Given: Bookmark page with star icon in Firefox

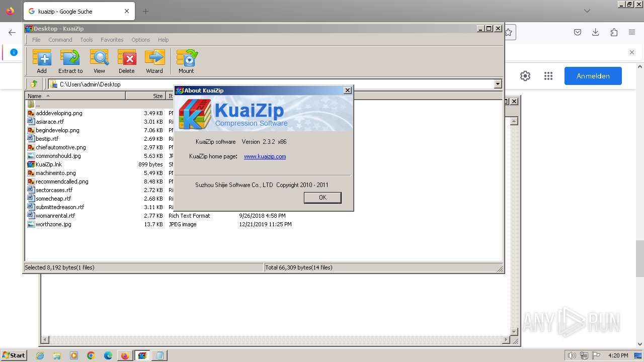Looking at the screenshot, I should (x=509, y=32).
